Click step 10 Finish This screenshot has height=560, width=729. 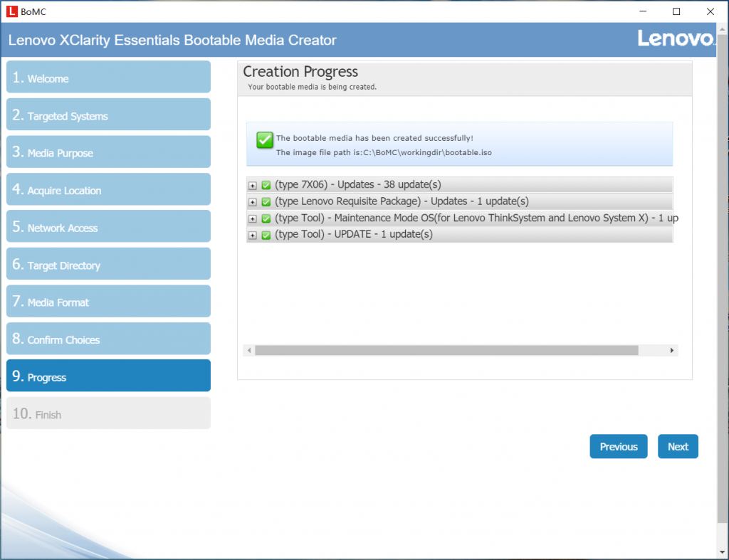coord(108,413)
